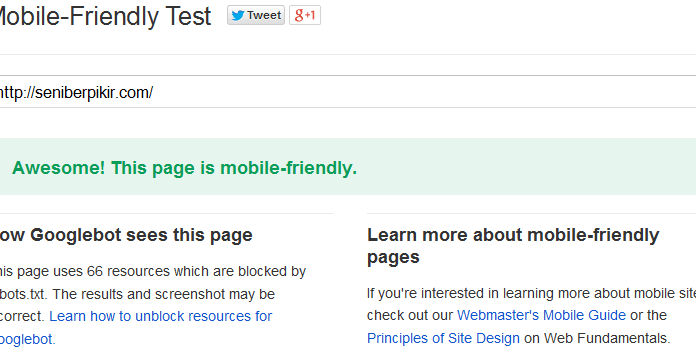Select the 'Awesome! This page is mobile-friendly.' message

click(x=184, y=168)
